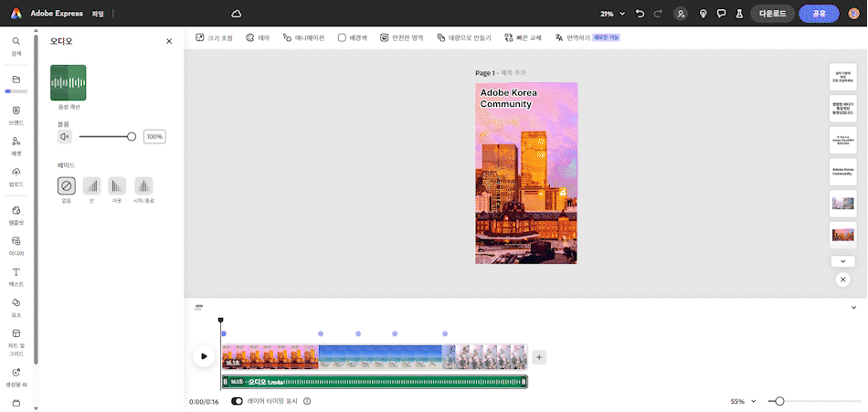Click the invite collaborators icon
The height and width of the screenshot is (412, 868).
coord(681,14)
